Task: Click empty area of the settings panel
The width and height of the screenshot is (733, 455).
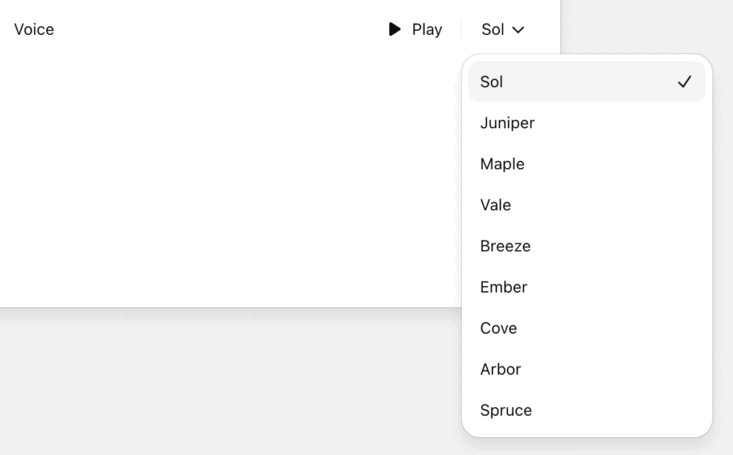Action: (224, 178)
